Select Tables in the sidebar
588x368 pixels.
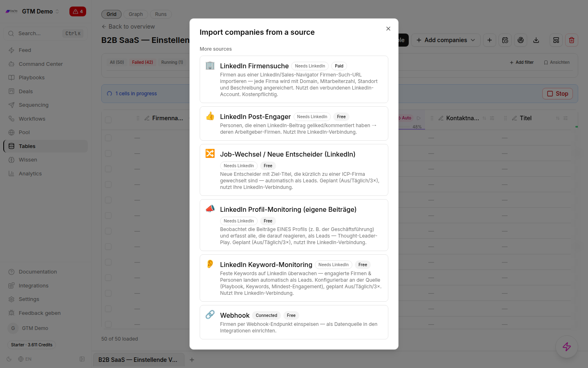pos(45,146)
